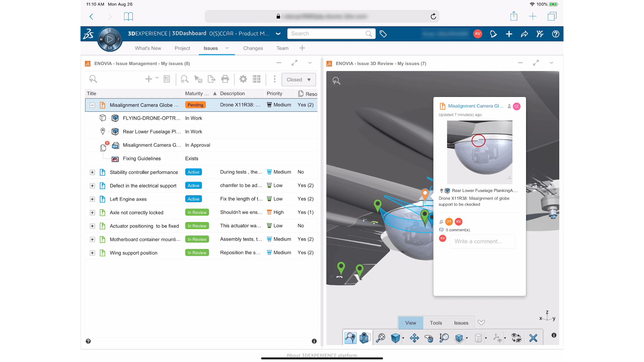
Task: Switch to Team tab
Action: coord(282,48)
